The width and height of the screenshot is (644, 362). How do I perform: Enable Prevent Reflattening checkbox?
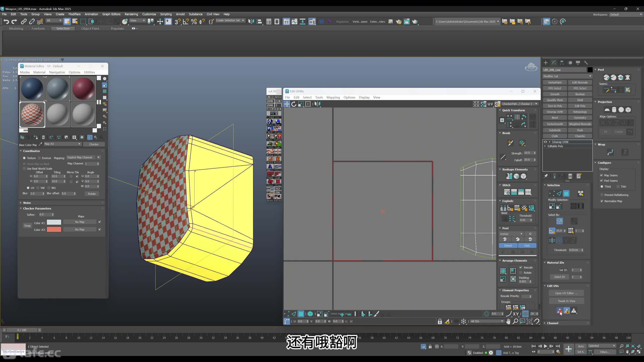pos(602,195)
